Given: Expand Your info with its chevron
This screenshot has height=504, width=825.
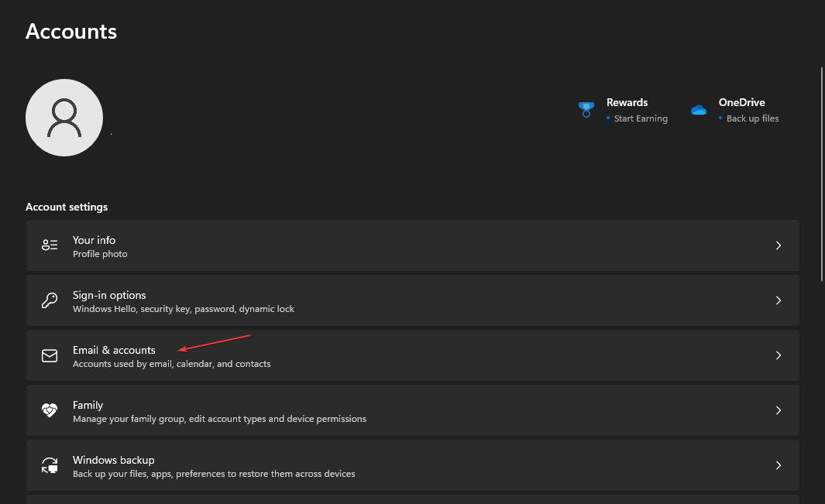Looking at the screenshot, I should [x=779, y=245].
